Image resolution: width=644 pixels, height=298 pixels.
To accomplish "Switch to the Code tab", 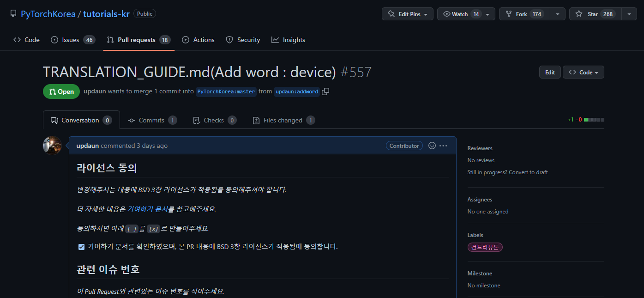I will [x=26, y=40].
